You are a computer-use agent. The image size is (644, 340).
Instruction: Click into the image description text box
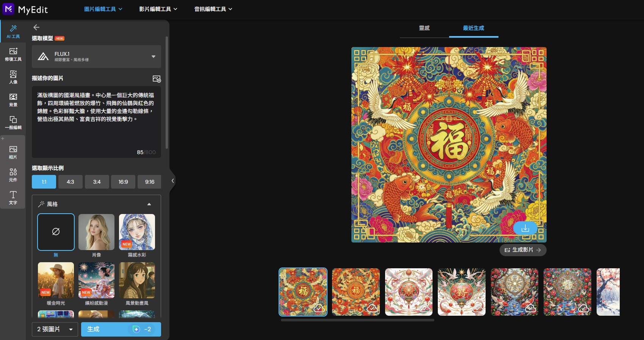96,122
